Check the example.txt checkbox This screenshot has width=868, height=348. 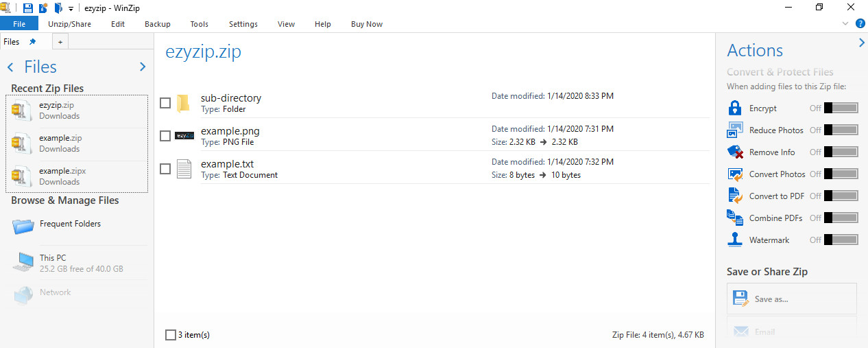click(165, 169)
